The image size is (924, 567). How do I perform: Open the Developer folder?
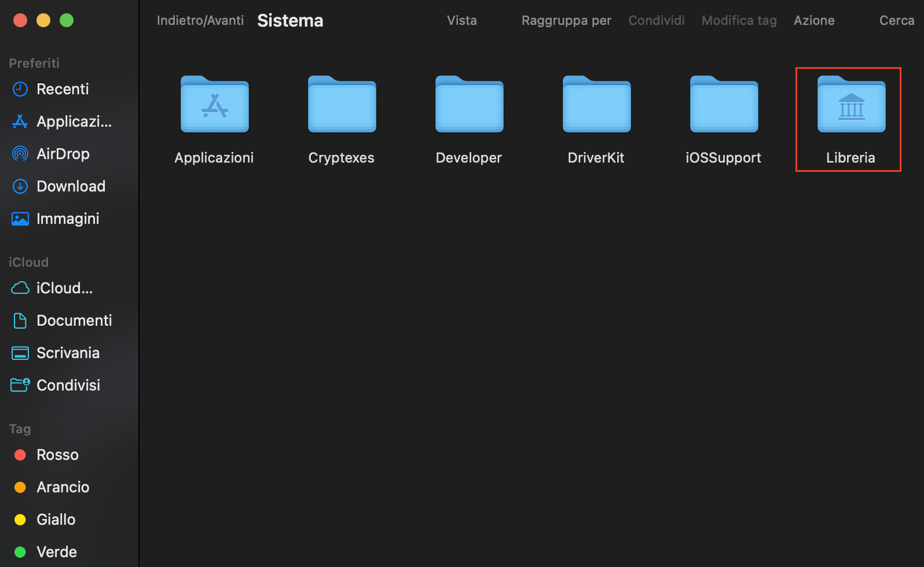pos(469,105)
